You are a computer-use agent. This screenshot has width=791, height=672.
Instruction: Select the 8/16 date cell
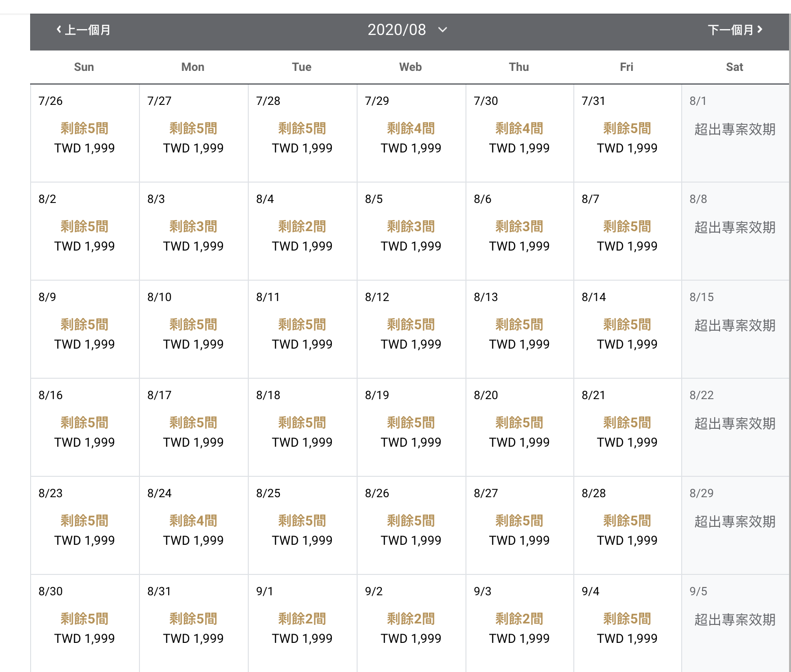[x=85, y=428]
